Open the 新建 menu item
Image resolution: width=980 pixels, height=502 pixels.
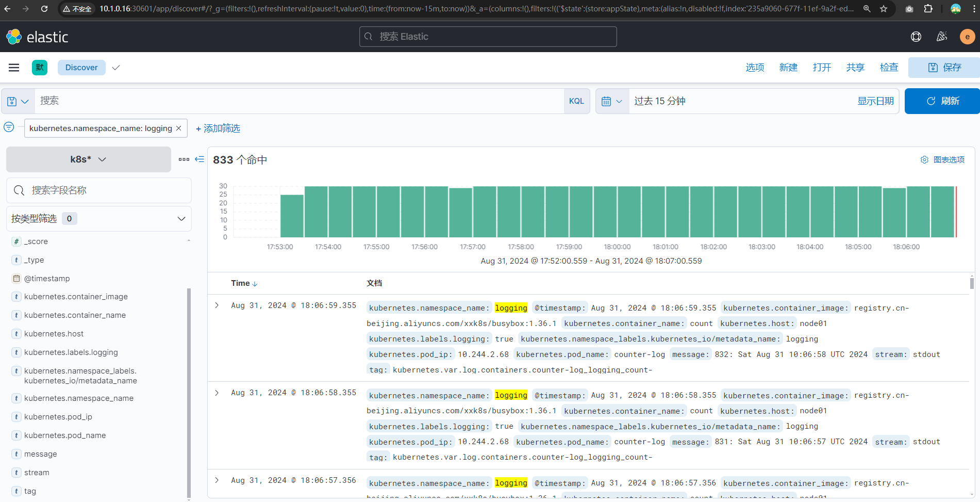(x=788, y=68)
